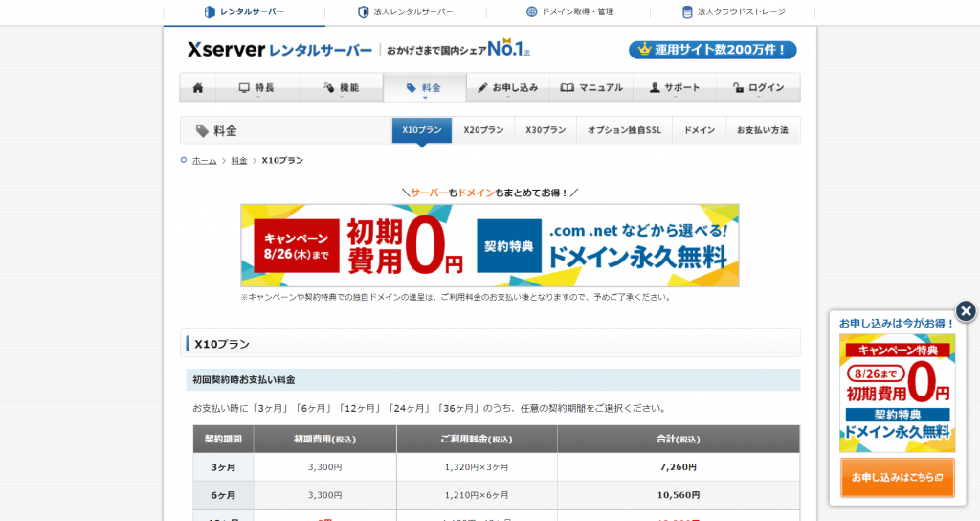The height and width of the screenshot is (521, 980).
Task: Select the ドメイン sub-tab
Action: (700, 130)
